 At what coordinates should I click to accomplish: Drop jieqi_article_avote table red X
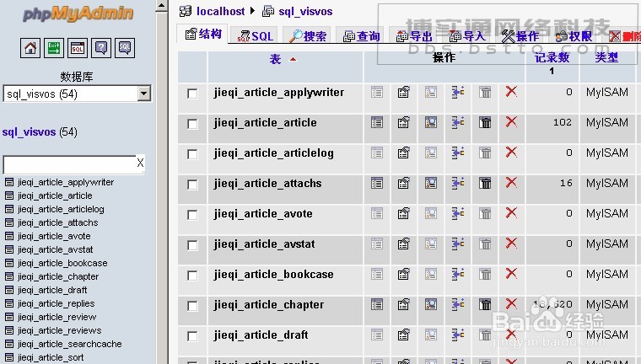pyautogui.click(x=511, y=213)
